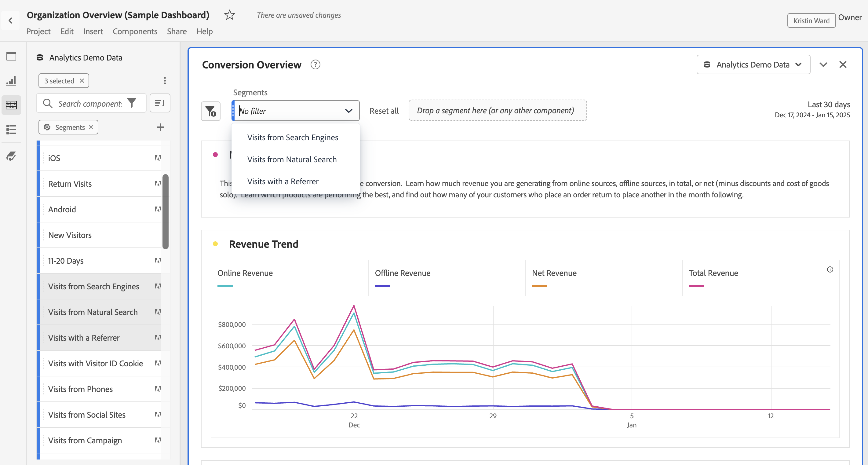Click Reset all link
This screenshot has height=465, width=868.
384,111
